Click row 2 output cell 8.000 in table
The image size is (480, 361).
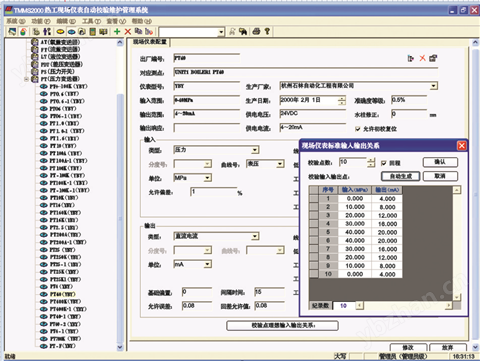coord(387,207)
